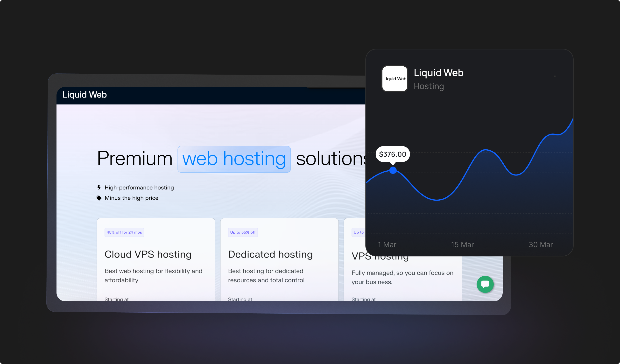Click the price tag icon
The height and width of the screenshot is (364, 620).
pos(99,198)
